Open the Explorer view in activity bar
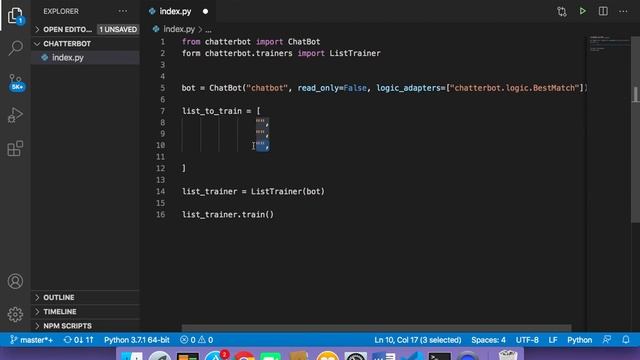This screenshot has width=640, height=360. [x=15, y=16]
